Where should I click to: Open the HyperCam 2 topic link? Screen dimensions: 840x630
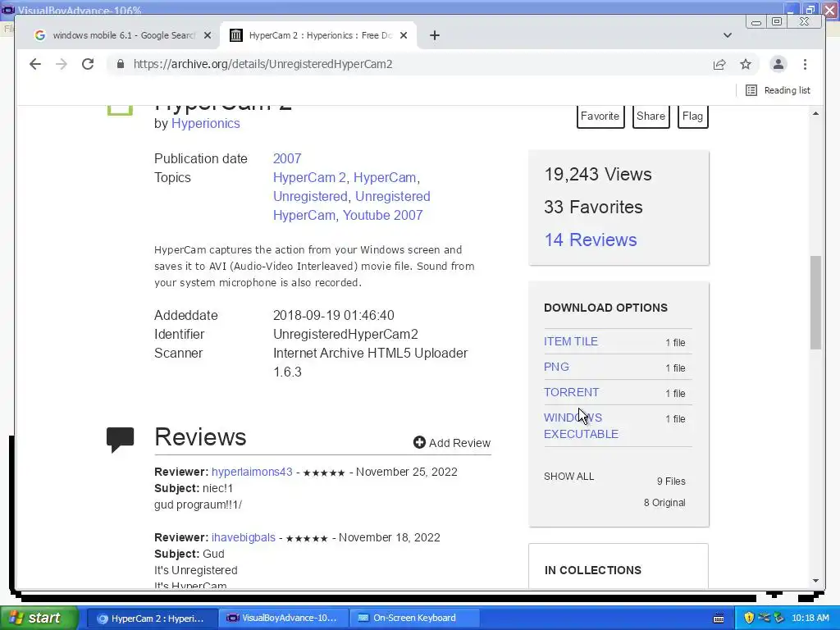point(309,177)
